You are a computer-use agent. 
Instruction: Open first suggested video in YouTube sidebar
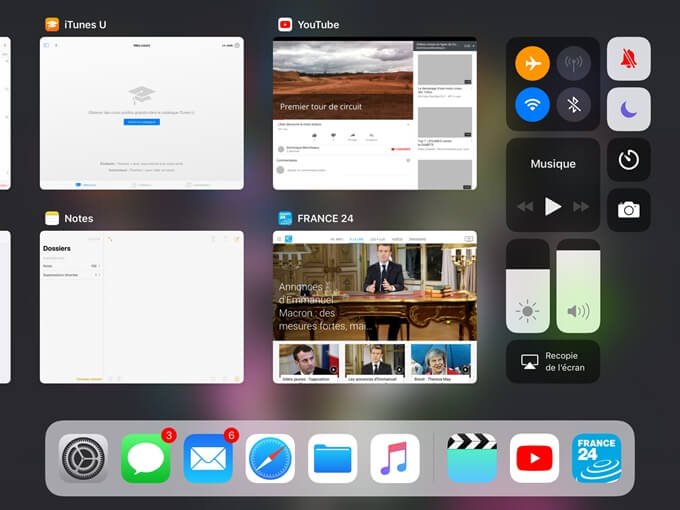coord(445,69)
